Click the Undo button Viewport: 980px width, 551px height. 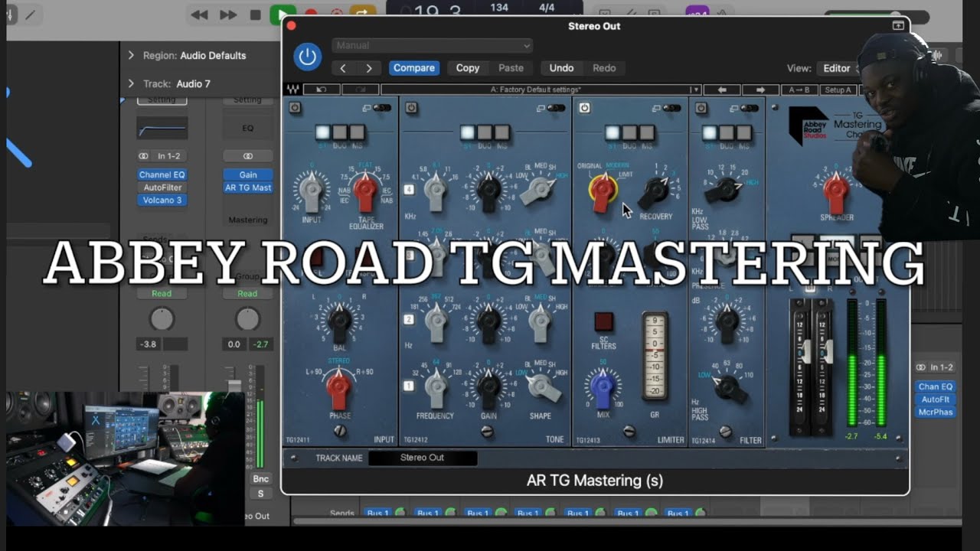click(x=561, y=68)
